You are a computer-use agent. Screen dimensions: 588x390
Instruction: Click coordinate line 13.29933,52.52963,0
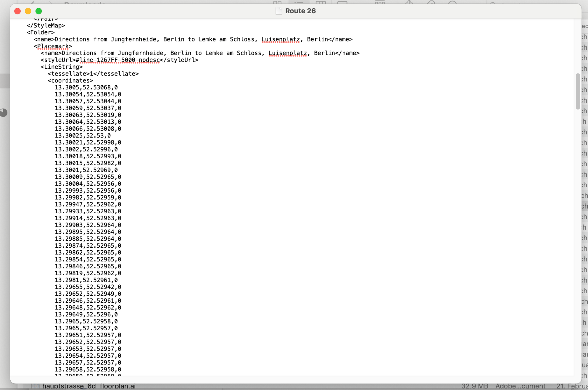(x=88, y=211)
